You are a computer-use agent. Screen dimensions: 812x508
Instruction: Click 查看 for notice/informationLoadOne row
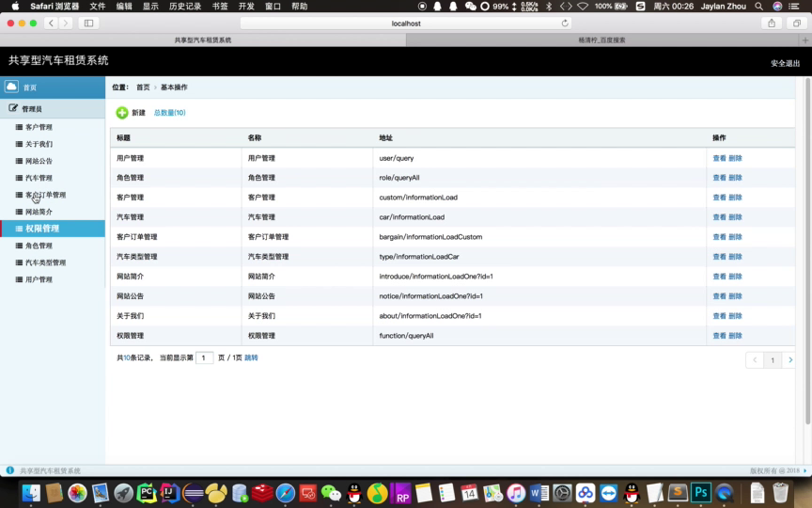[x=719, y=296]
